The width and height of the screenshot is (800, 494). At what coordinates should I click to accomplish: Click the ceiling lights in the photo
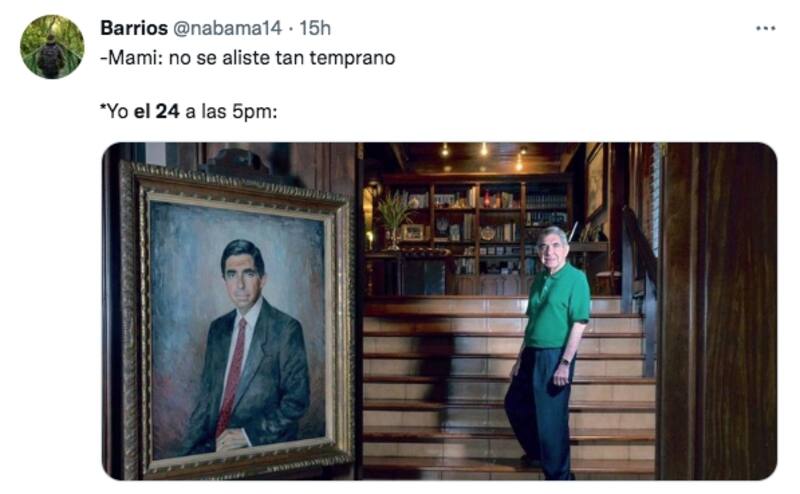tap(482, 152)
